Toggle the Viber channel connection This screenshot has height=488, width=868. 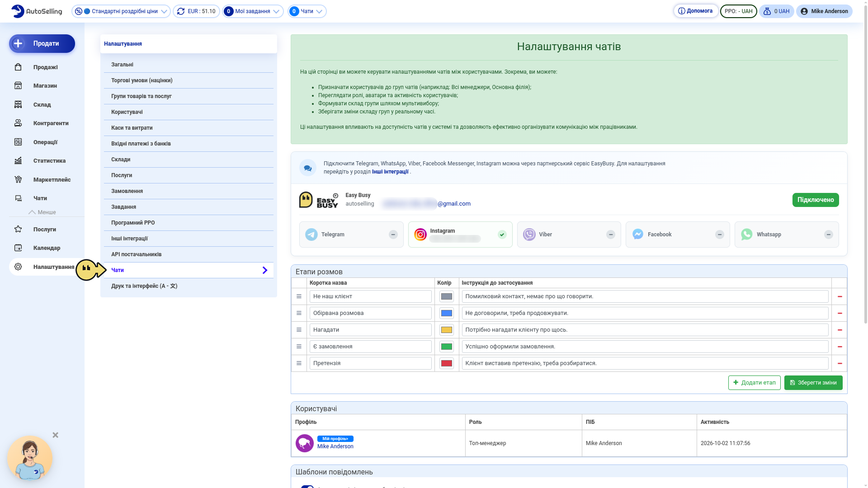[x=611, y=235]
